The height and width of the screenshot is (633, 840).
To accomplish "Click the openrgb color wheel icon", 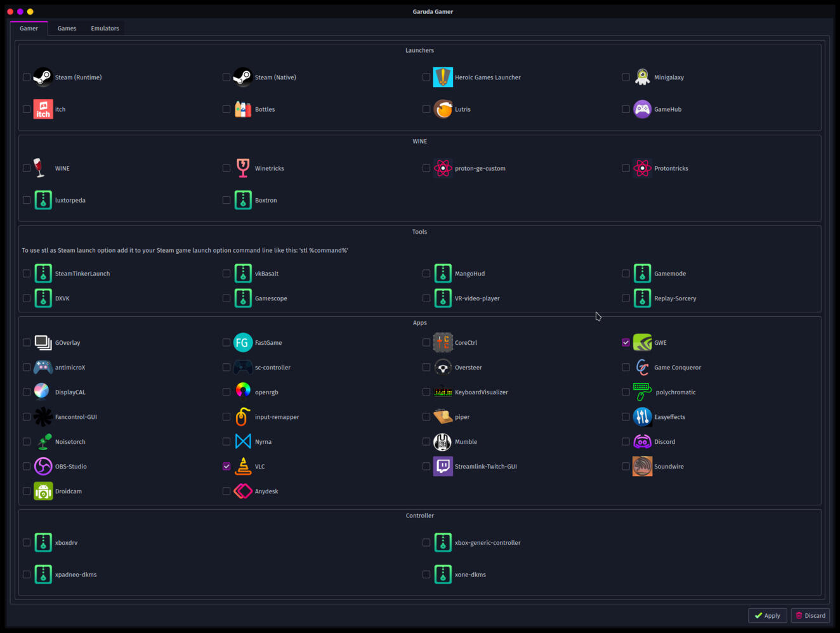I will pos(243,390).
